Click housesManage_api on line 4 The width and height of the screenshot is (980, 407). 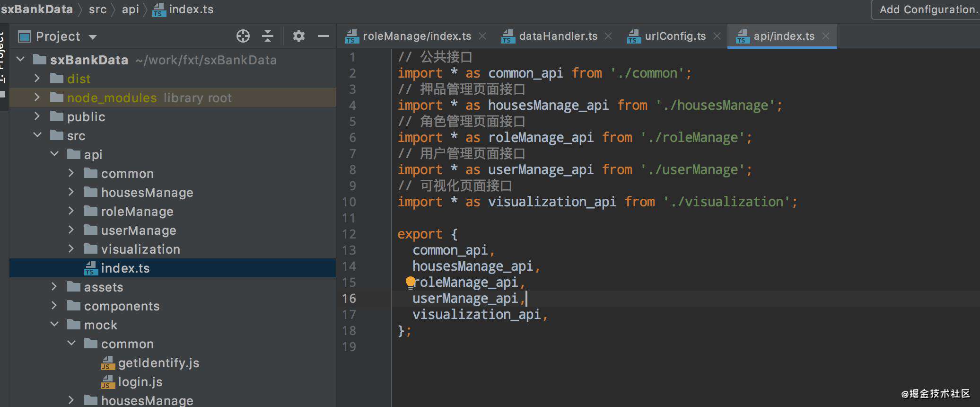[x=548, y=106]
